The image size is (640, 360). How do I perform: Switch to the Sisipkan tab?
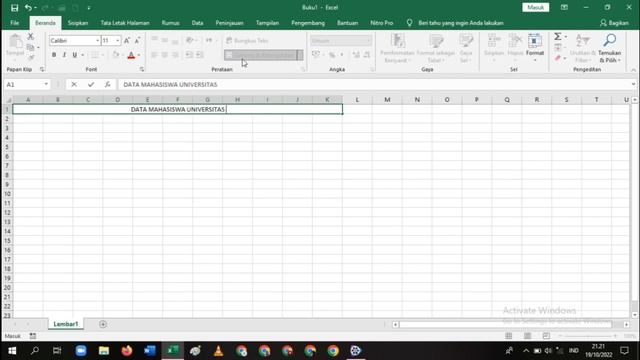tap(78, 23)
